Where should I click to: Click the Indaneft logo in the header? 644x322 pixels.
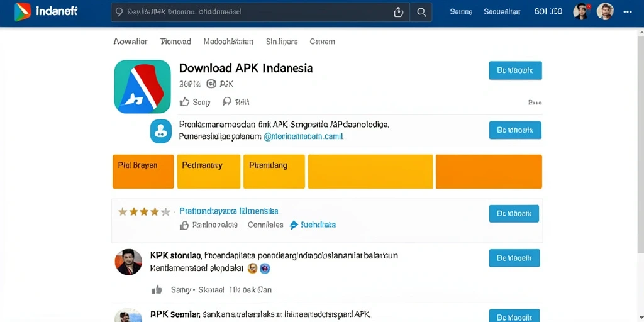(x=45, y=11)
